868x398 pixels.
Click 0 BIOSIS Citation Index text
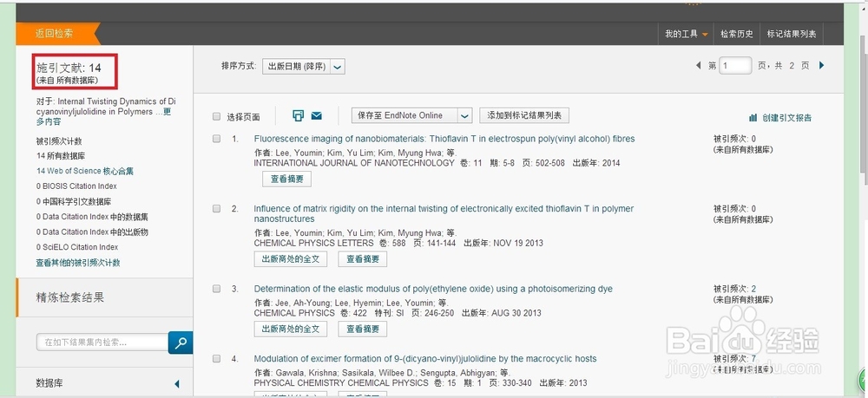pos(76,186)
